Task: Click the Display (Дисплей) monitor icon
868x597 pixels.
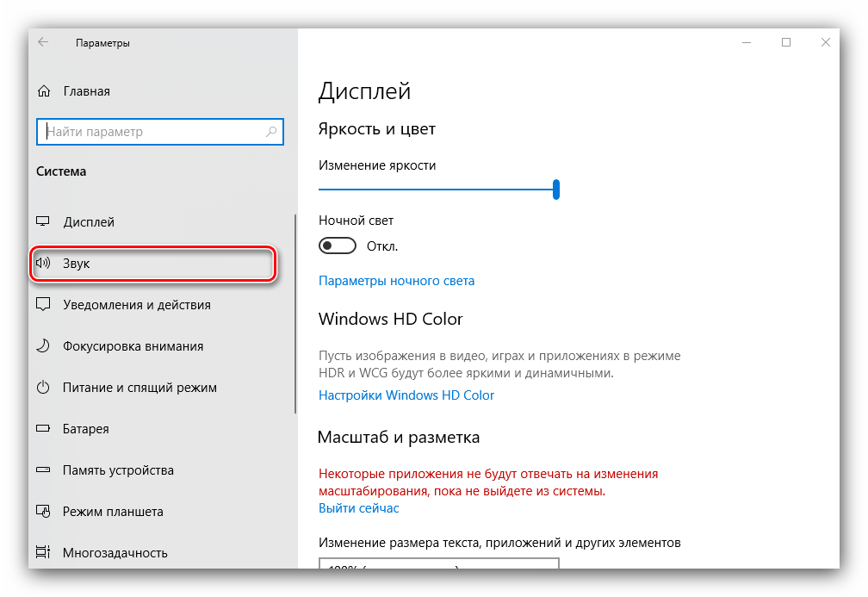Action: click(44, 222)
